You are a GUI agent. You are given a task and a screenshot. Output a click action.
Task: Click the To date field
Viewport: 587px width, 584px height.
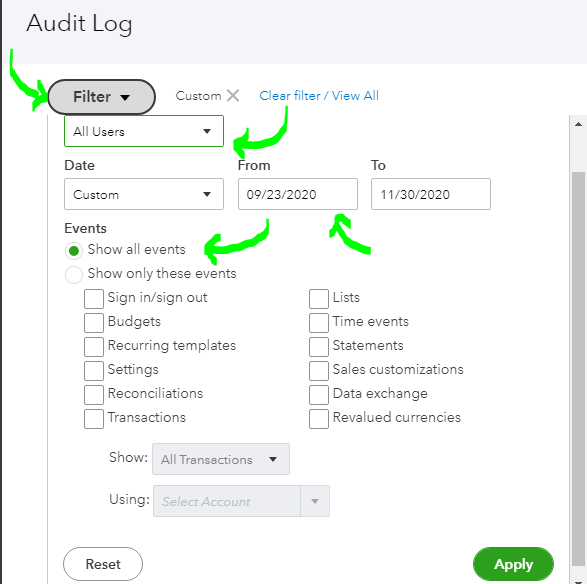click(x=431, y=194)
